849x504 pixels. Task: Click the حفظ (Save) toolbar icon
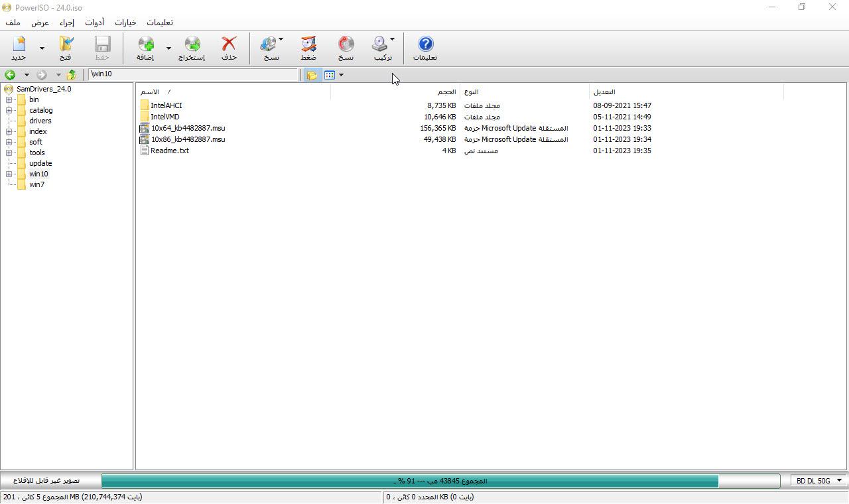102,44
